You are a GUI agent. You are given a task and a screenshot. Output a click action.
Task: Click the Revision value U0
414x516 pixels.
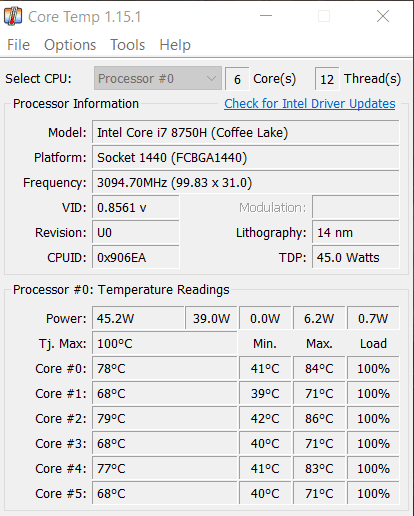(x=136, y=233)
